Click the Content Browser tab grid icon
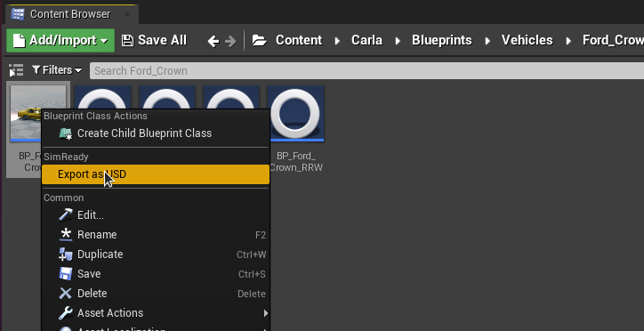The width and height of the screenshot is (644, 331). (x=18, y=14)
